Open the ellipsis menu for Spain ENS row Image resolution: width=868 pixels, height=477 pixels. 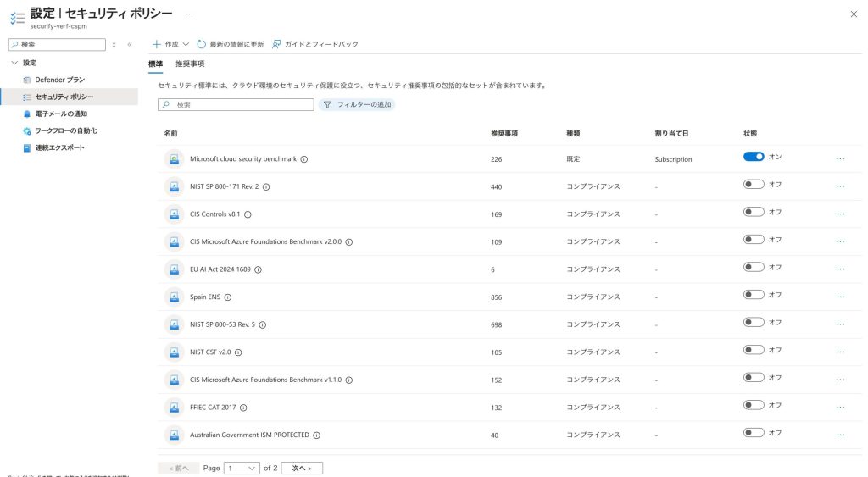pos(840,297)
